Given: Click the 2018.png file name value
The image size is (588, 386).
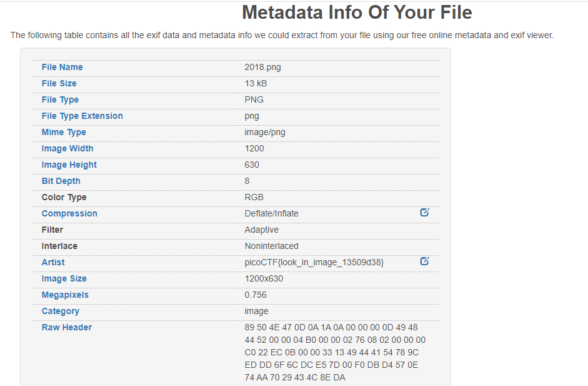Looking at the screenshot, I should tap(262, 67).
